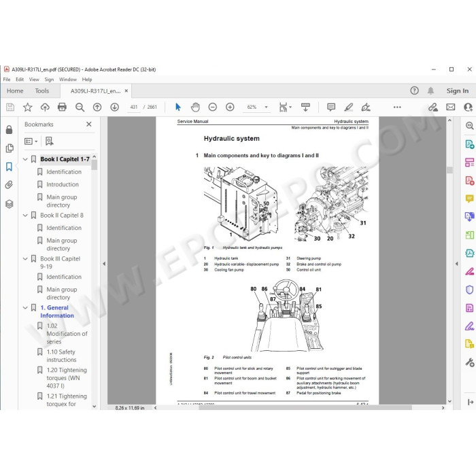Open 1.02 Modification of series bookmark
Viewport: 476px width, 476px height.
pos(67,334)
